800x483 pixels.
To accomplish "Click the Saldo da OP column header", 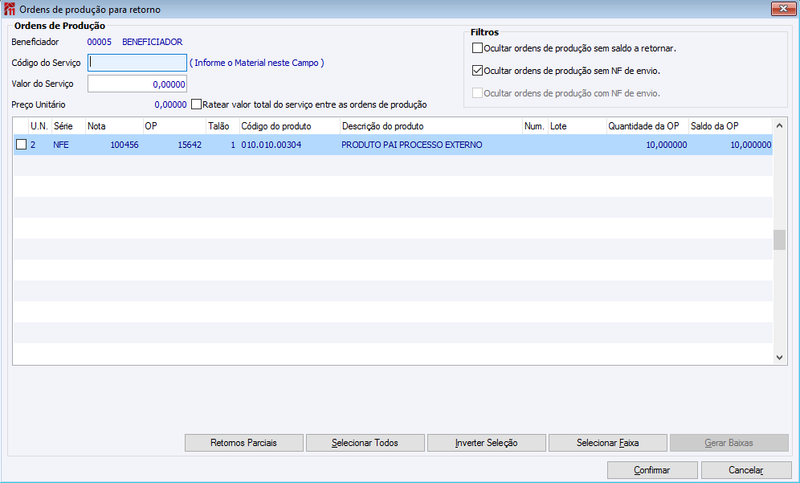I will pyautogui.click(x=731, y=126).
